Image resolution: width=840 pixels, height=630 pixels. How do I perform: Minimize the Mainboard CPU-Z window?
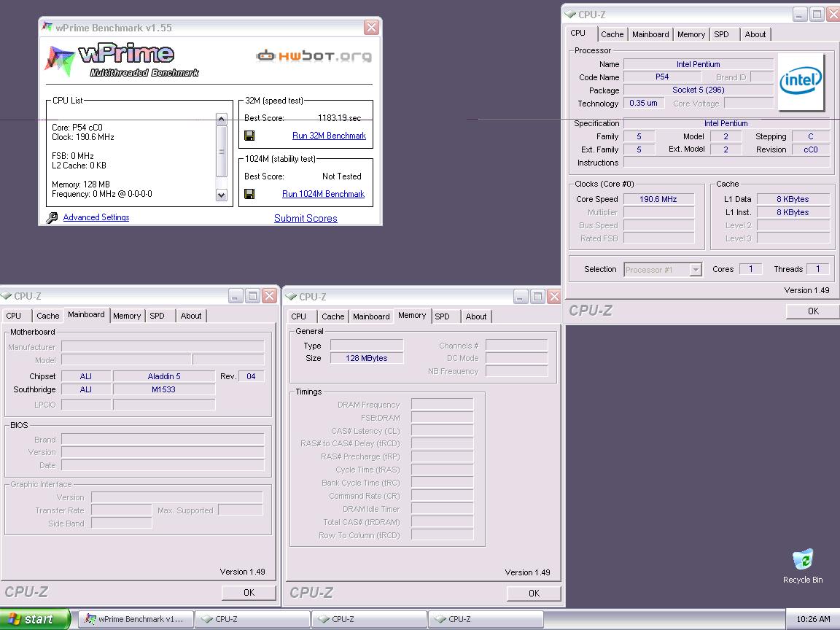coord(236,296)
